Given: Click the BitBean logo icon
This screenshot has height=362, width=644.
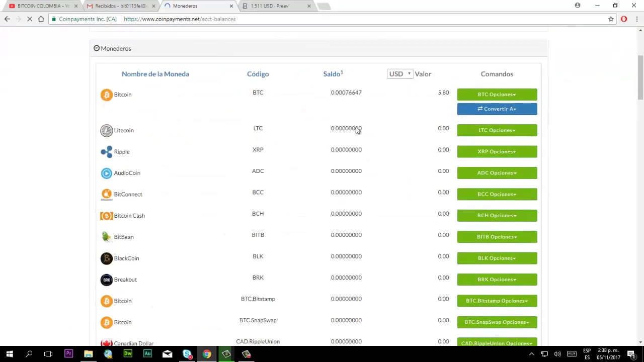Looking at the screenshot, I should 106,237.
